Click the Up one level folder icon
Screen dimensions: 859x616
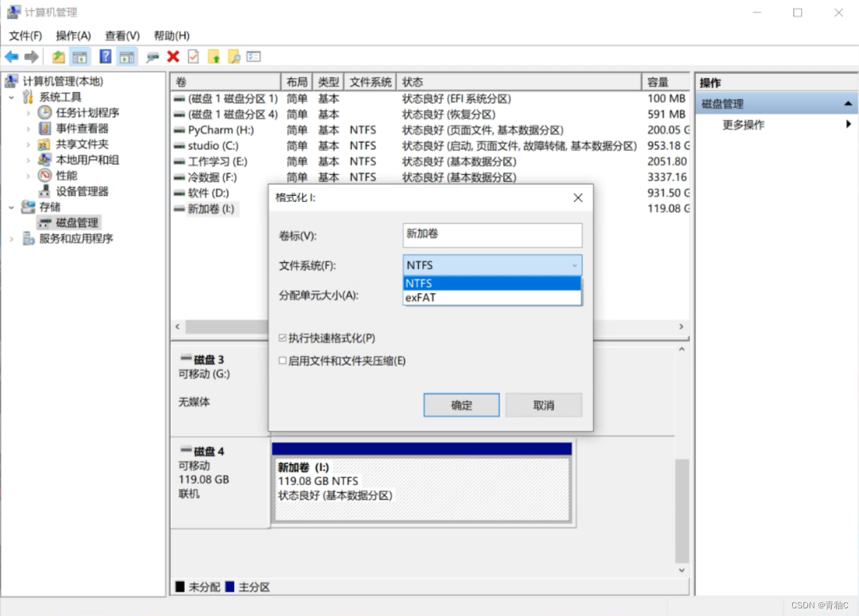[59, 57]
